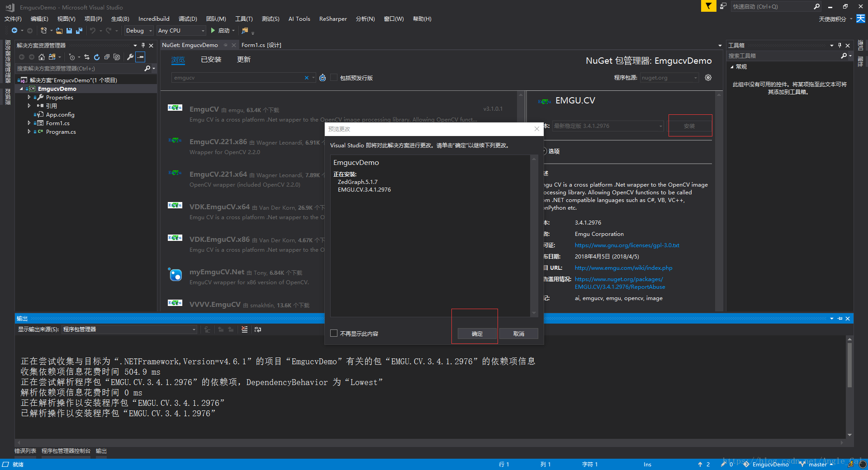Click Preview Selected Items icon

click(141, 57)
